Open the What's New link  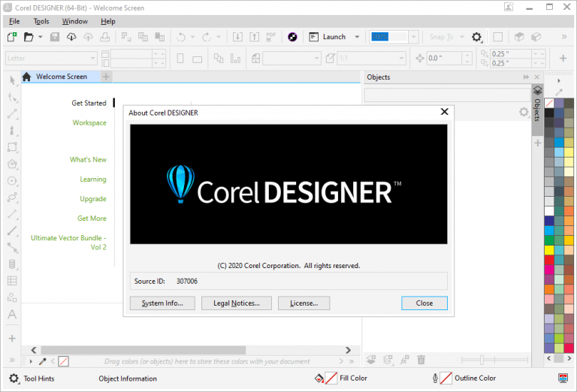point(89,160)
